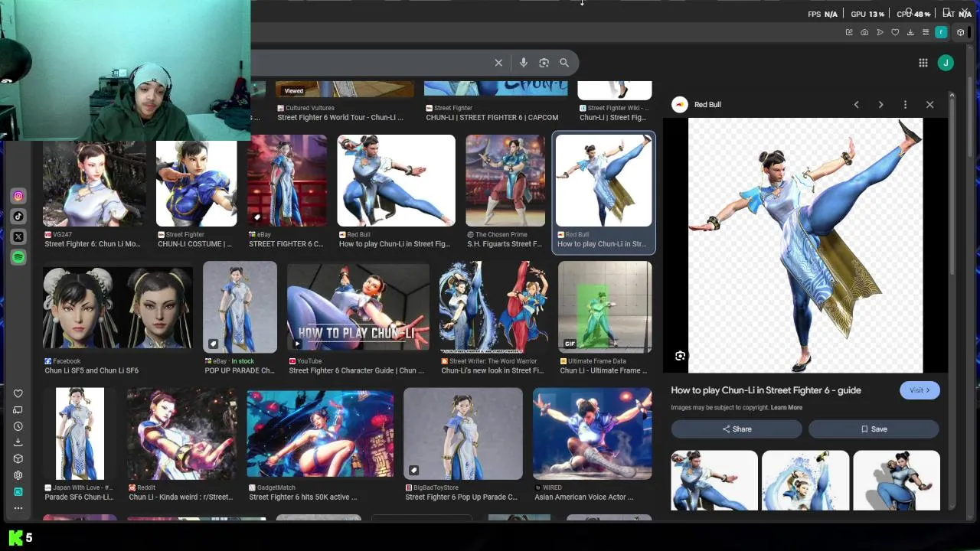Select the Street Writer Word Warrior thumbnail
980x551 pixels.
pos(494,307)
